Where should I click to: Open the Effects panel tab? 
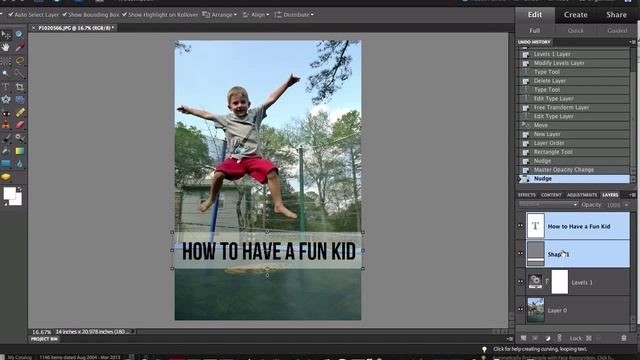pos(527,195)
